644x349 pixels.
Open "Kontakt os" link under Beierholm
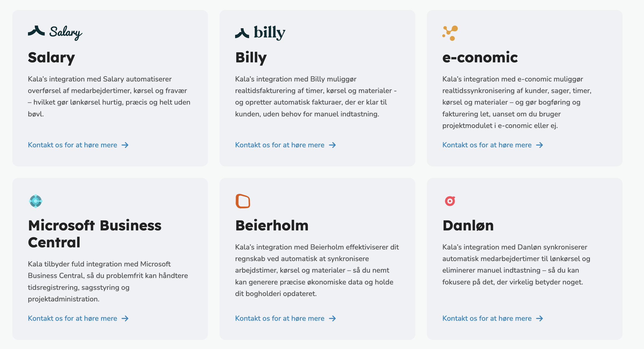click(x=280, y=319)
